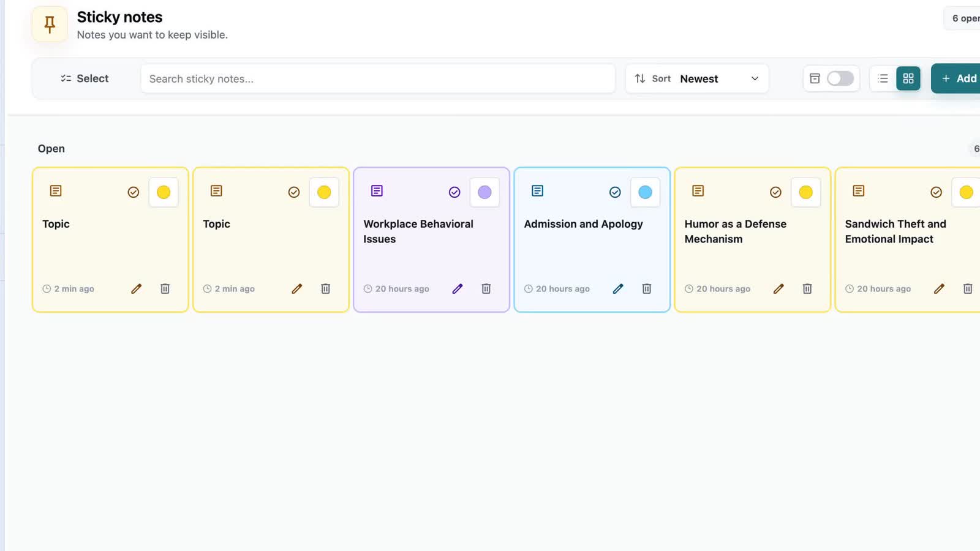Open blue color swatch on Admission and Apology
Image resolution: width=980 pixels, height=551 pixels.
click(x=645, y=192)
